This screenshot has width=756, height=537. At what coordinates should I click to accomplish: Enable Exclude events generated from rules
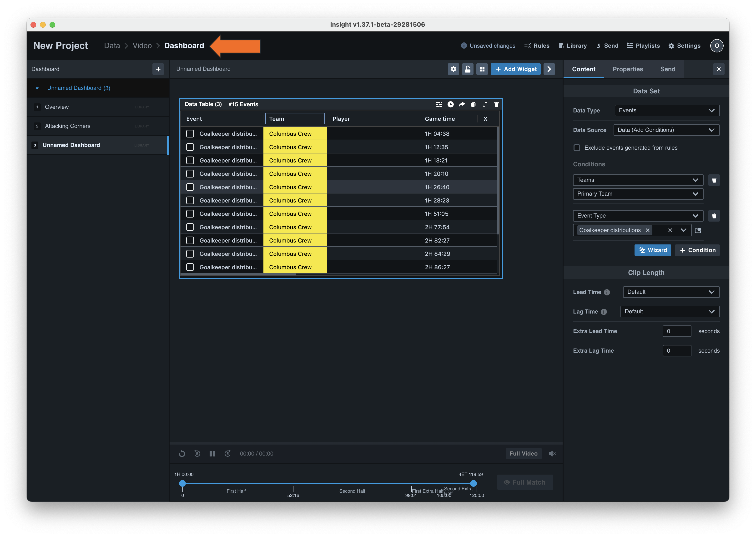click(x=577, y=148)
